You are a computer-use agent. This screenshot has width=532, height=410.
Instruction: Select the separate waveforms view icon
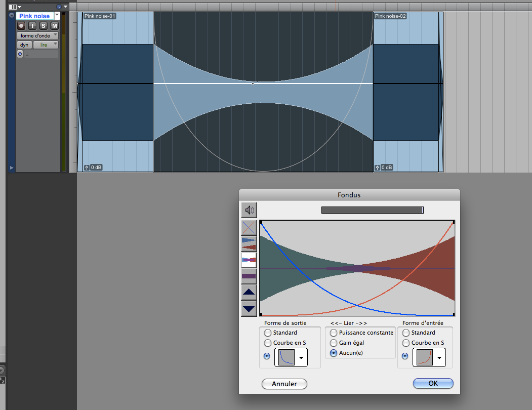point(249,243)
